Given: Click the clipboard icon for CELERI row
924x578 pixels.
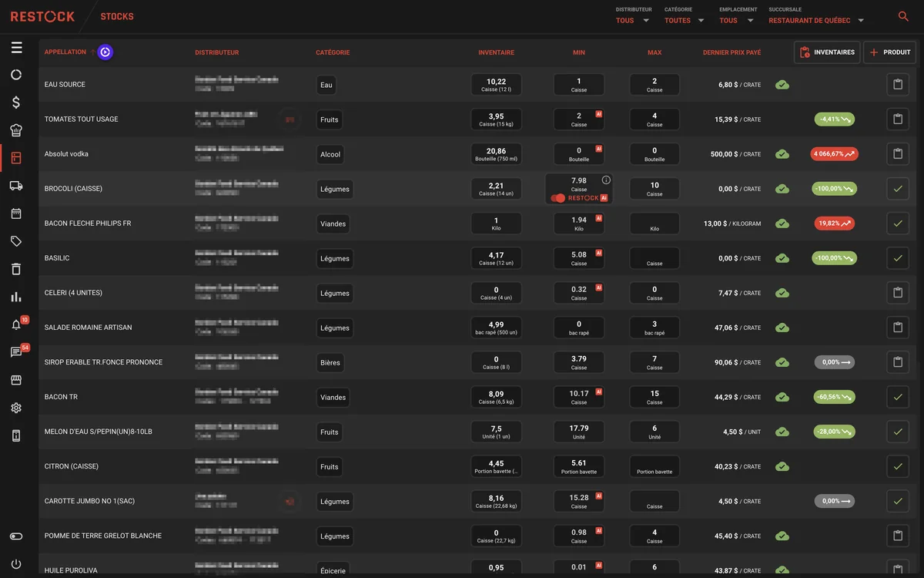Looking at the screenshot, I should (898, 293).
